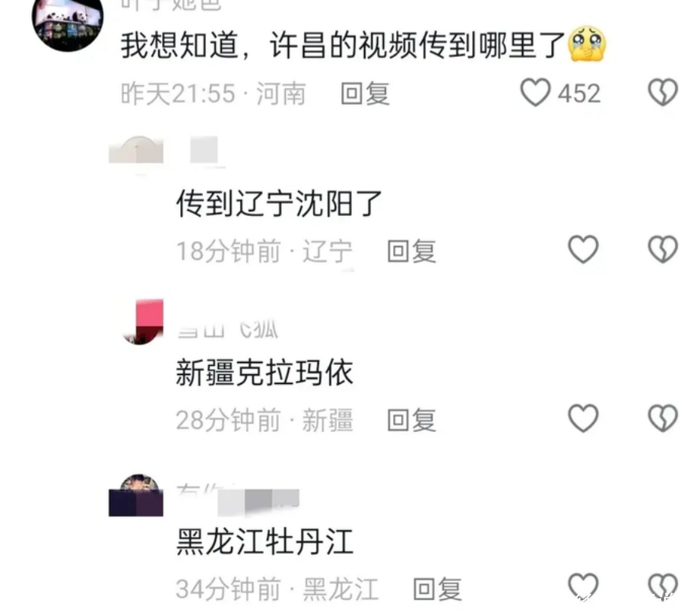Viewport: 681px width, 616px height.
Task: Open the avatar of the 辽宁沈阳 replier
Action: tap(136, 151)
